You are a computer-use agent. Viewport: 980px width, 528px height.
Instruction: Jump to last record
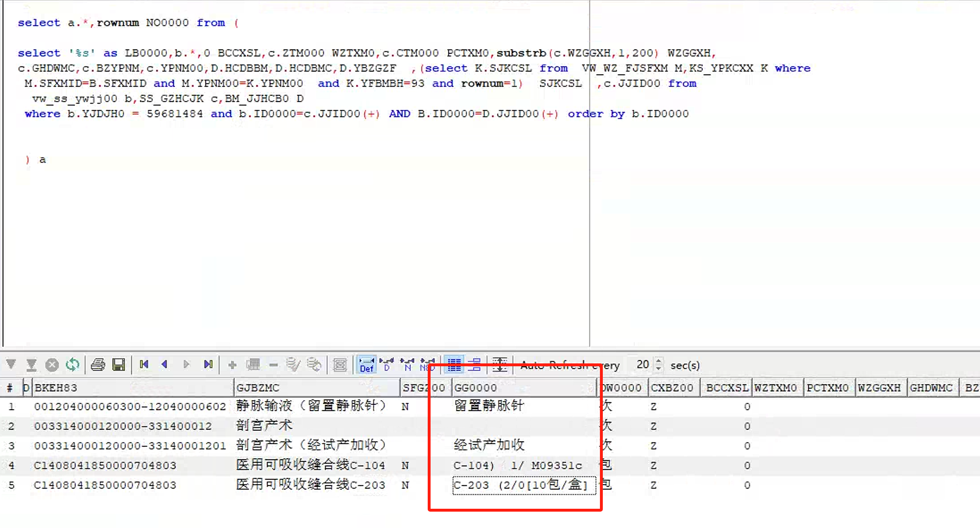click(208, 364)
